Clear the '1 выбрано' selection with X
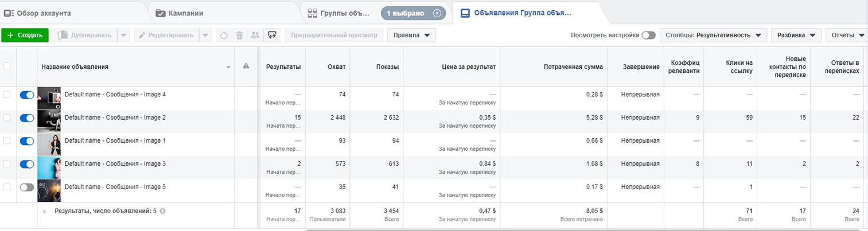 437,13
